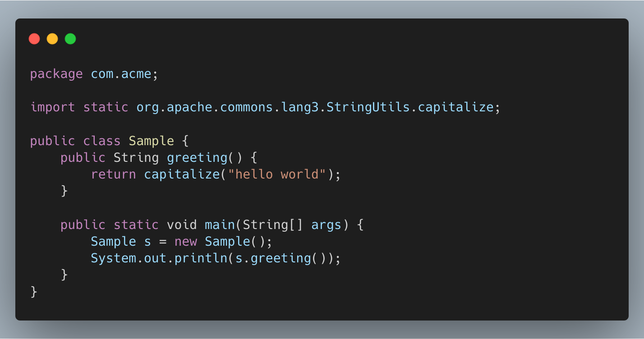Image resolution: width=644 pixels, height=339 pixels.
Task: Click the "void" keyword
Action: pos(182,224)
